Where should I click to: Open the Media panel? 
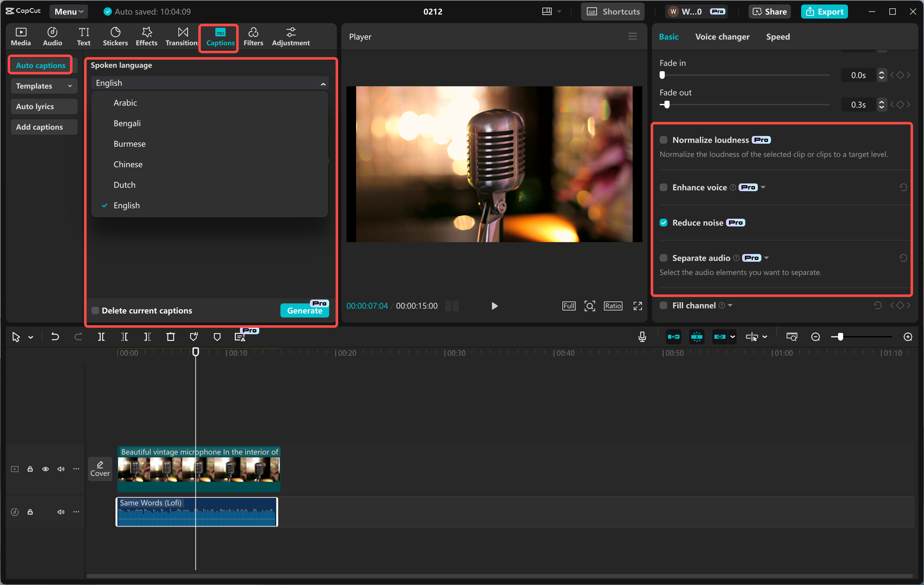pyautogui.click(x=21, y=36)
